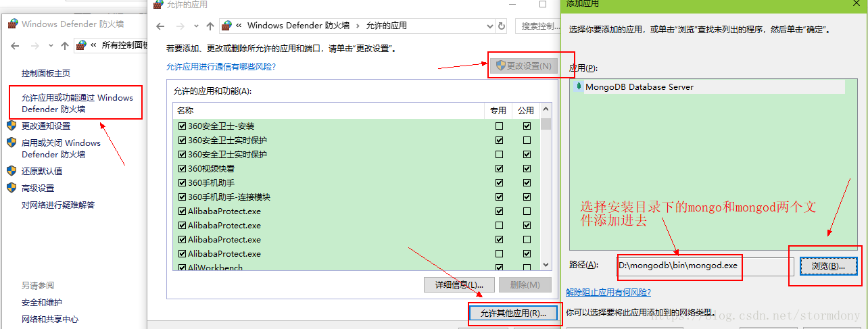Click the 还原默认值 link
Viewport: 868px width, 329px height.
click(x=42, y=171)
